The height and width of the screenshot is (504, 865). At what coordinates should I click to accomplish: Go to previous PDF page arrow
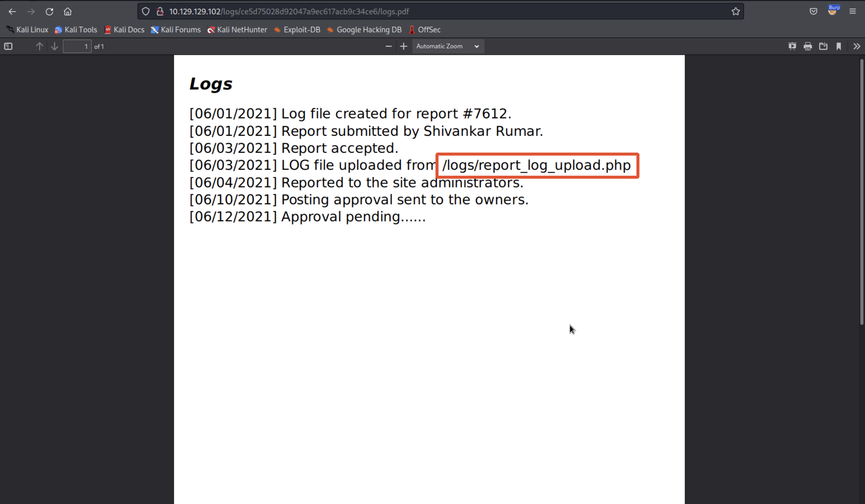point(39,46)
